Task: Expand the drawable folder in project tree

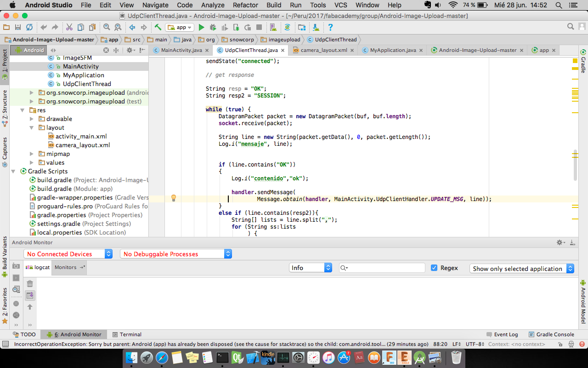Action: click(32, 119)
